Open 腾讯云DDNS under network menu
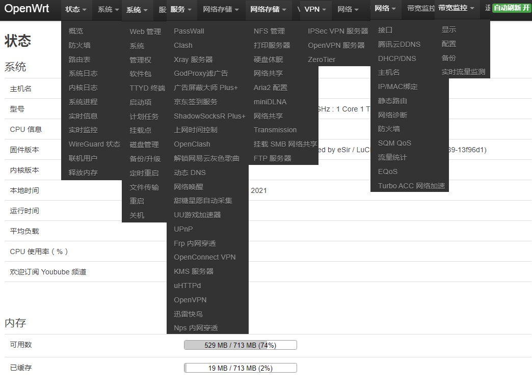 (x=399, y=44)
